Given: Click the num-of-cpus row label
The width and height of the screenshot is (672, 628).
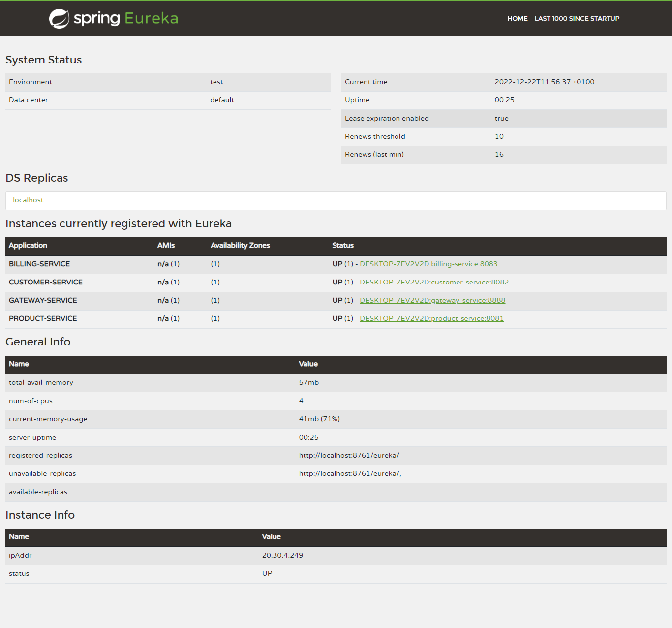Looking at the screenshot, I should pos(31,401).
